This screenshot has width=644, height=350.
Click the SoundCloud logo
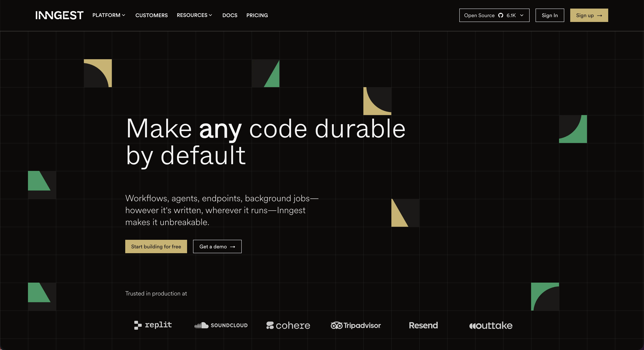click(221, 325)
